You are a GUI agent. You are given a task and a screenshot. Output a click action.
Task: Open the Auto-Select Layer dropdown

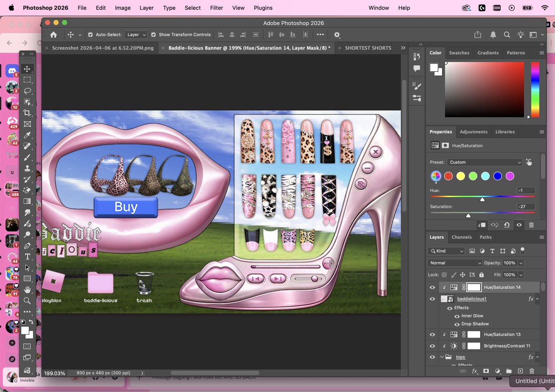tap(136, 35)
